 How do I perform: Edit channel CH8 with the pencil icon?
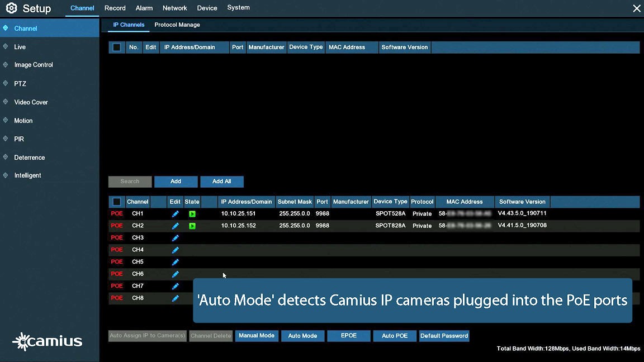pyautogui.click(x=175, y=298)
